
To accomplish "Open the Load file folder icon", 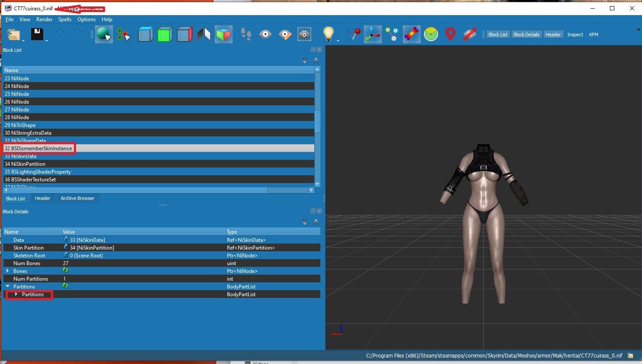I will pyautogui.click(x=14, y=35).
